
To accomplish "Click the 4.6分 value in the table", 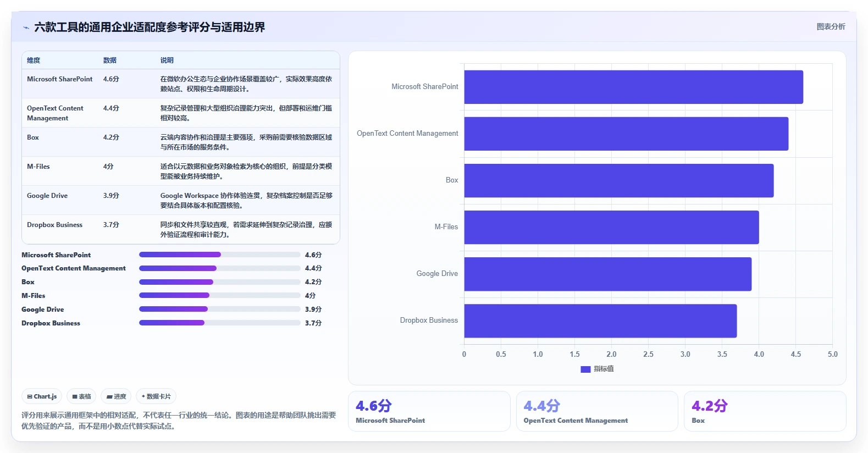I will click(x=111, y=79).
